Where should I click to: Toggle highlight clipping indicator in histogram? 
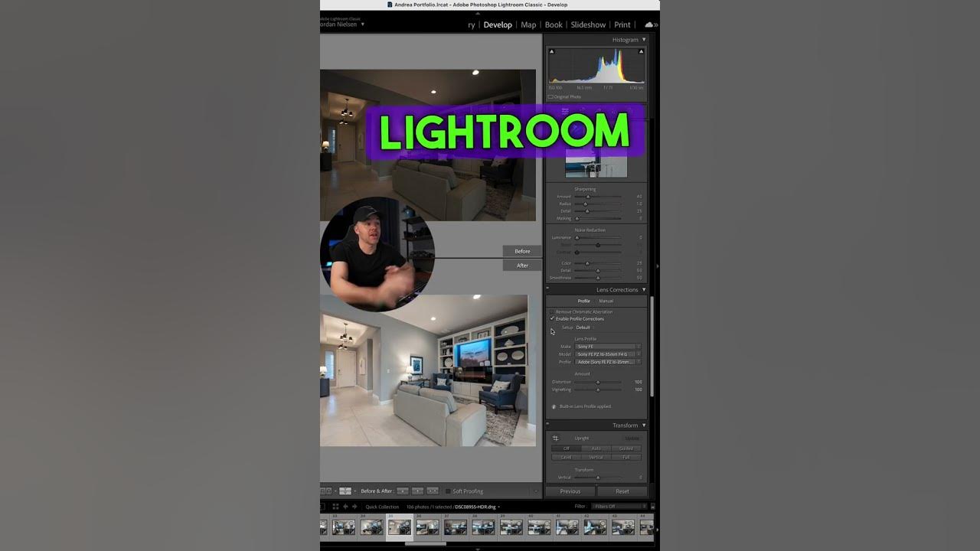point(641,52)
